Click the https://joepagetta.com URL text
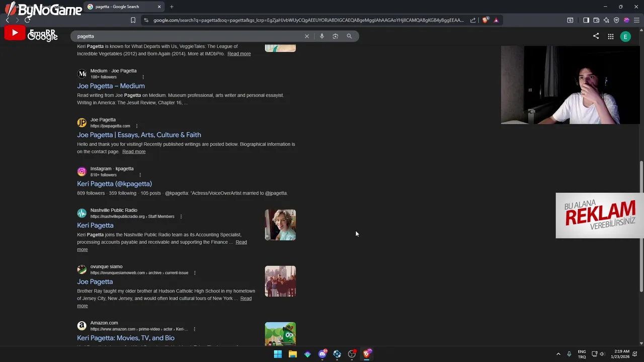The width and height of the screenshot is (644, 362). coord(110,126)
